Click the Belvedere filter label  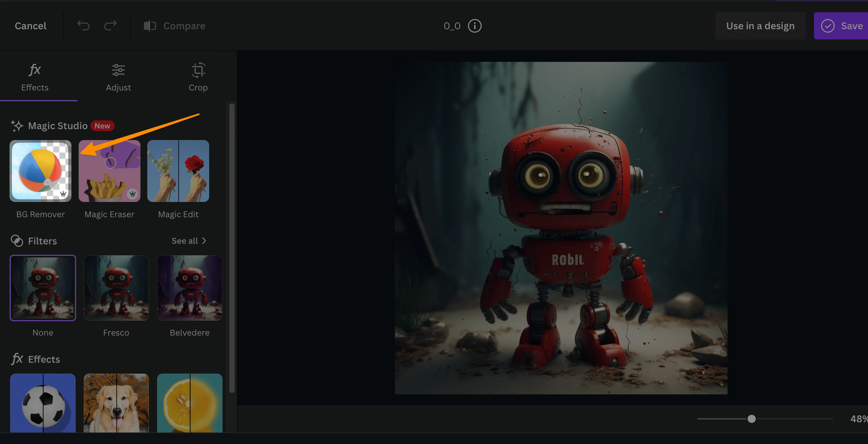[x=190, y=332]
